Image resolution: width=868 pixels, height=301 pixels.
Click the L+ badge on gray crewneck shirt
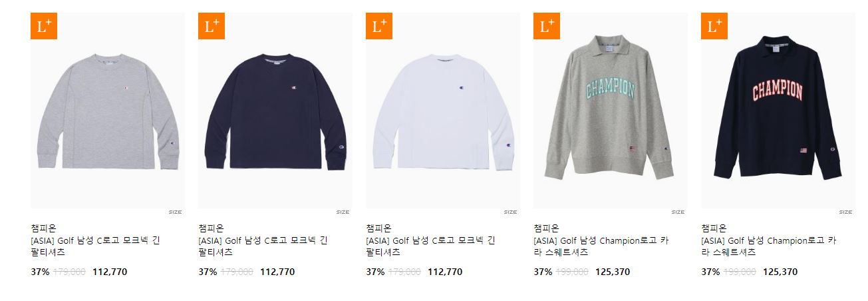[x=44, y=26]
